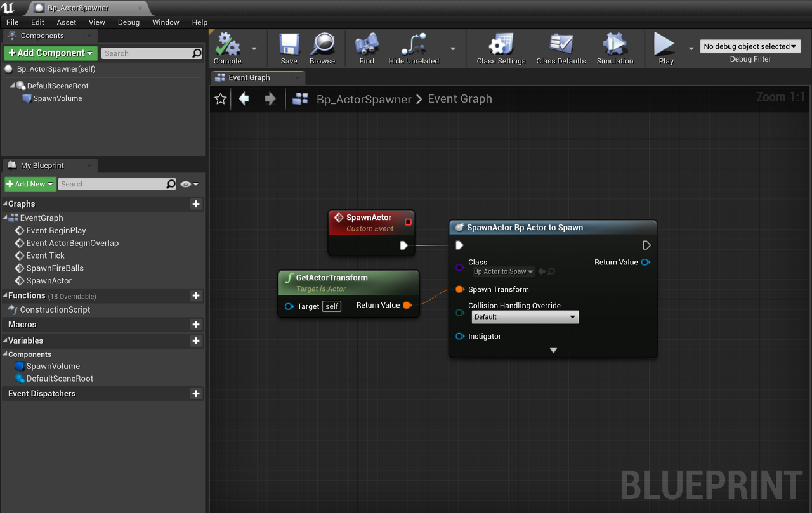The width and height of the screenshot is (812, 513).
Task: Add a new macro with plus
Action: coord(196,325)
